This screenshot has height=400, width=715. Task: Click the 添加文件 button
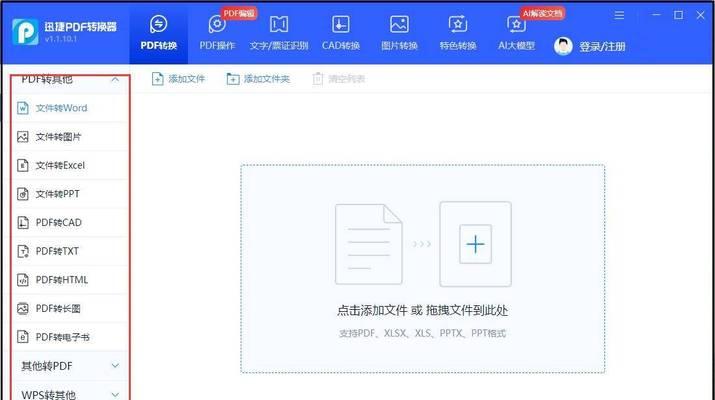coord(178,79)
